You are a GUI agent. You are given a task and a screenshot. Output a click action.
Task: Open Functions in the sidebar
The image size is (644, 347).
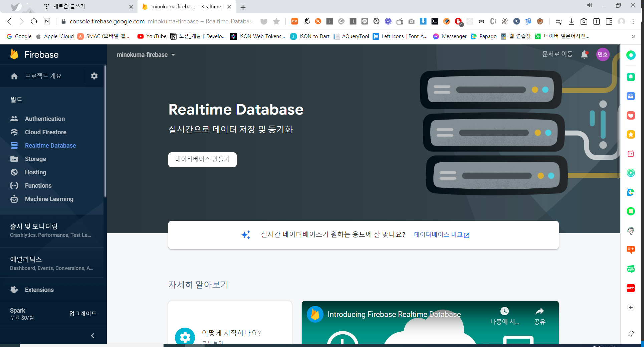38,186
